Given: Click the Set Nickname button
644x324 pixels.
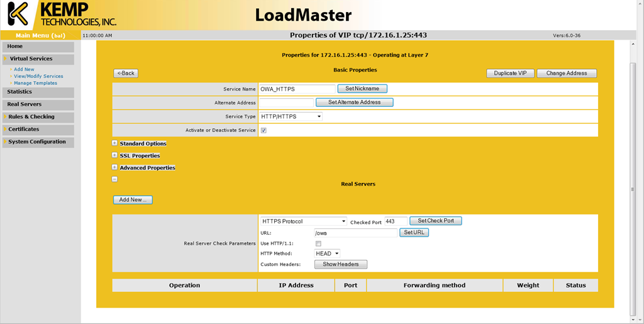Looking at the screenshot, I should click(362, 89).
